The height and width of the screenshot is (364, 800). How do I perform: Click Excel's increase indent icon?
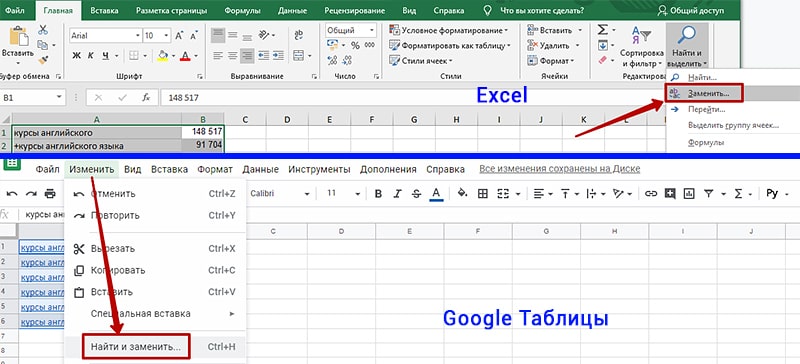pos(278,56)
